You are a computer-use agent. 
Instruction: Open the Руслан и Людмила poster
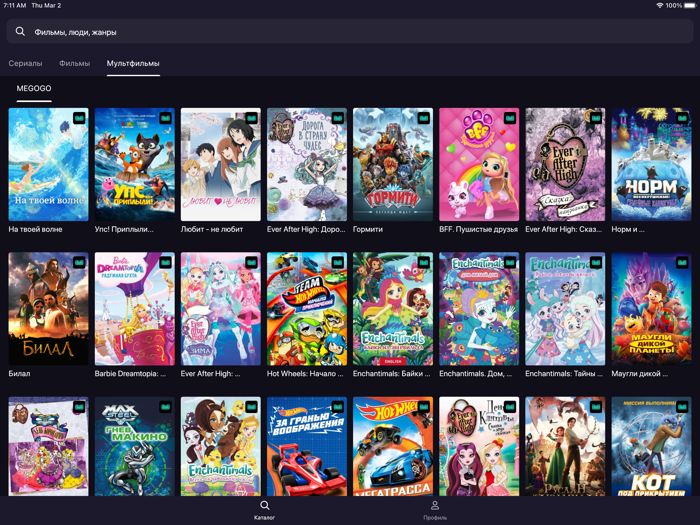[565, 446]
